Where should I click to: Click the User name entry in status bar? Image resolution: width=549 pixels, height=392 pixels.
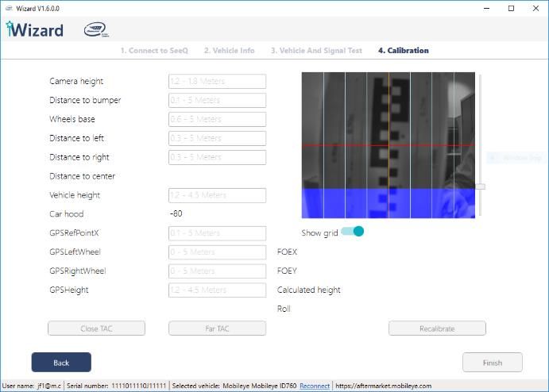pyautogui.click(x=32, y=386)
